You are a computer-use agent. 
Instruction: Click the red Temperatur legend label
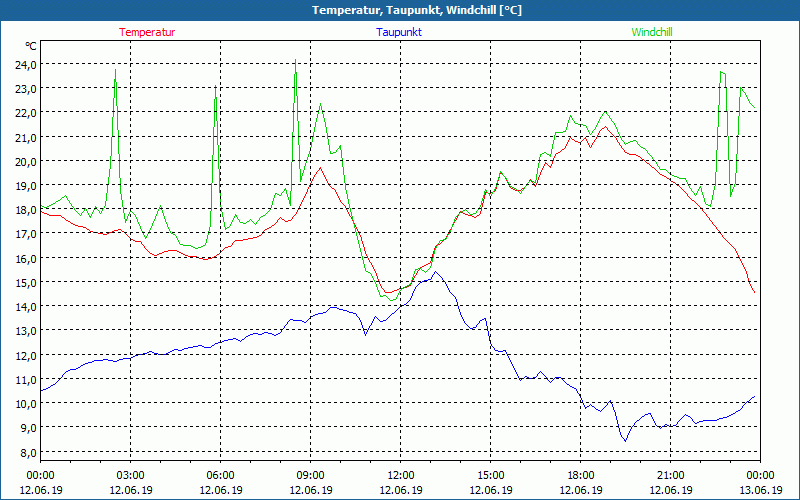[147, 32]
